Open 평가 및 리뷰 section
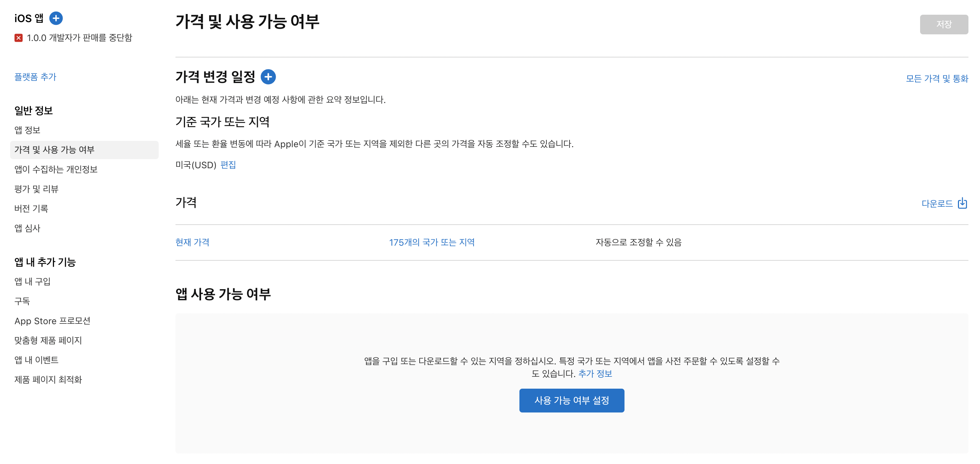Viewport: 980px width, 464px height. coord(36,189)
